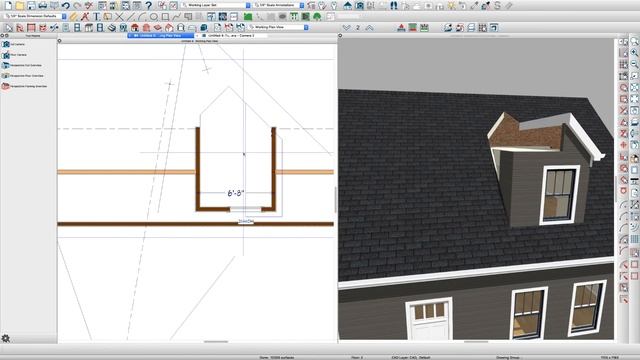The width and height of the screenshot is (640, 360).
Task: Switch to the Working Plan View tab
Action: tap(160, 36)
